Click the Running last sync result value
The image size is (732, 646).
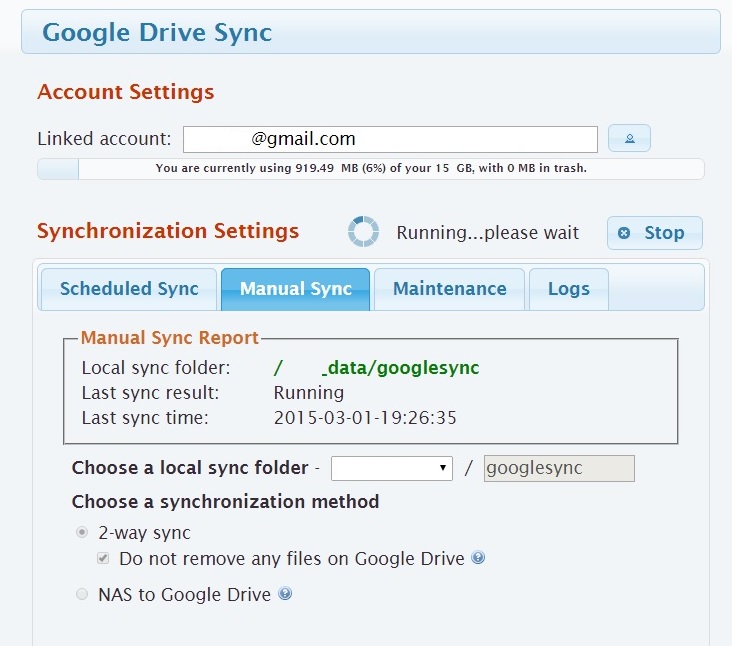click(x=309, y=393)
